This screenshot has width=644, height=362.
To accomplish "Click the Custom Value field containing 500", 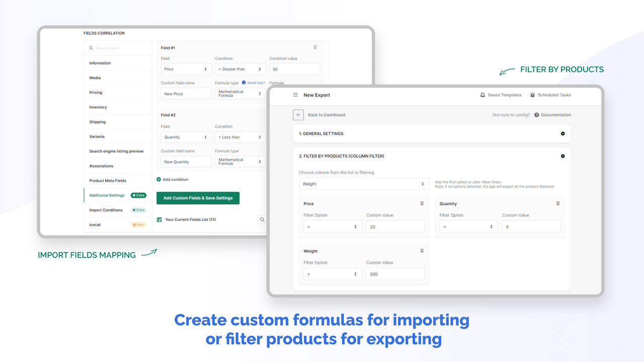I will click(x=395, y=274).
